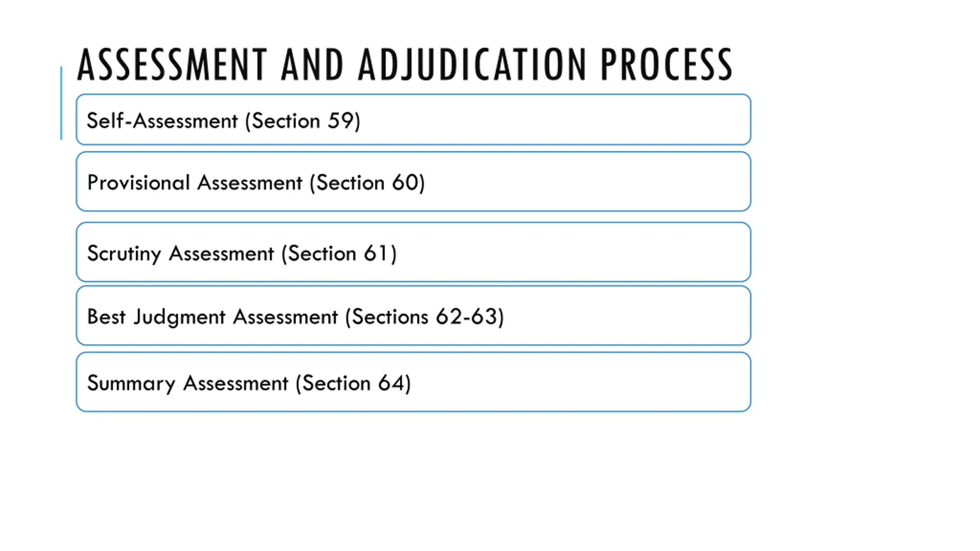Click the words "Best Judgment"
The image size is (980, 551).
tap(157, 317)
